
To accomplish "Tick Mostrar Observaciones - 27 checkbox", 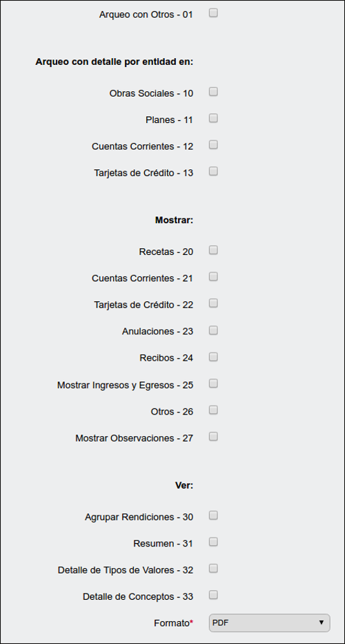I will point(213,436).
